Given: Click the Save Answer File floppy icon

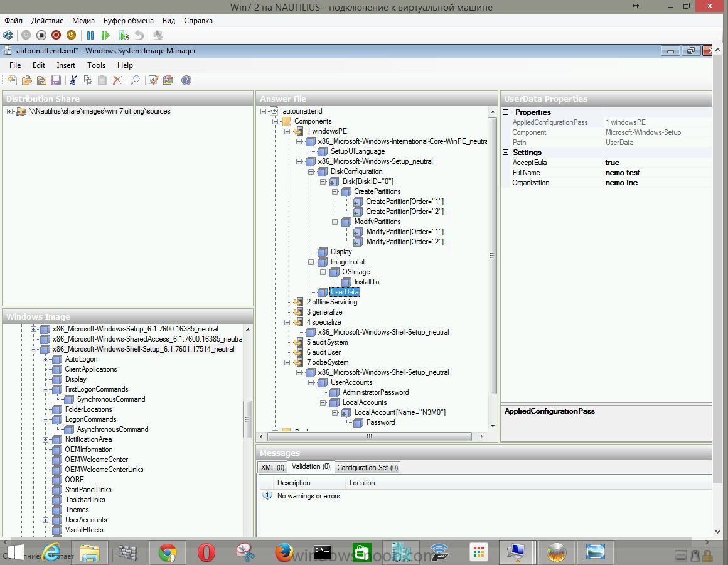Looking at the screenshot, I should click(56, 80).
